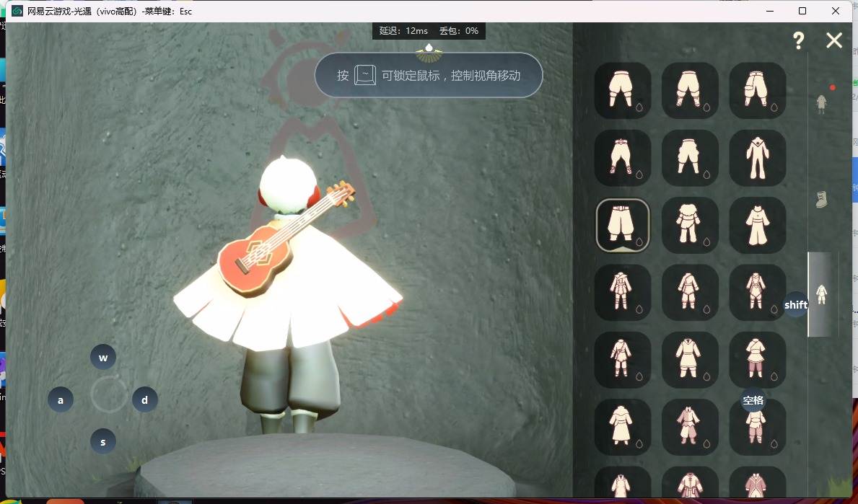Image resolution: width=858 pixels, height=504 pixels.
Task: Close the outfit wardrobe with the X
Action: point(834,40)
